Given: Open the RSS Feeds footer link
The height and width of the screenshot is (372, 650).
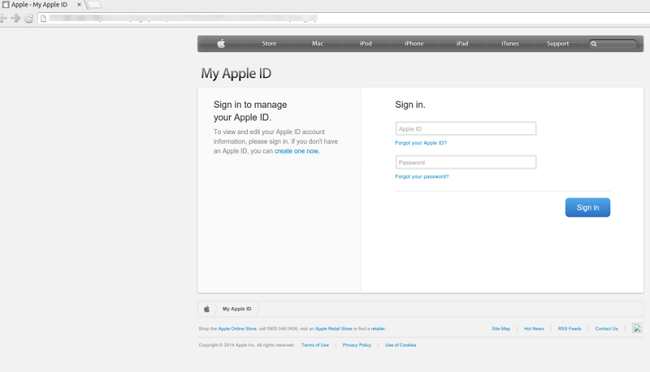Looking at the screenshot, I should (569, 328).
